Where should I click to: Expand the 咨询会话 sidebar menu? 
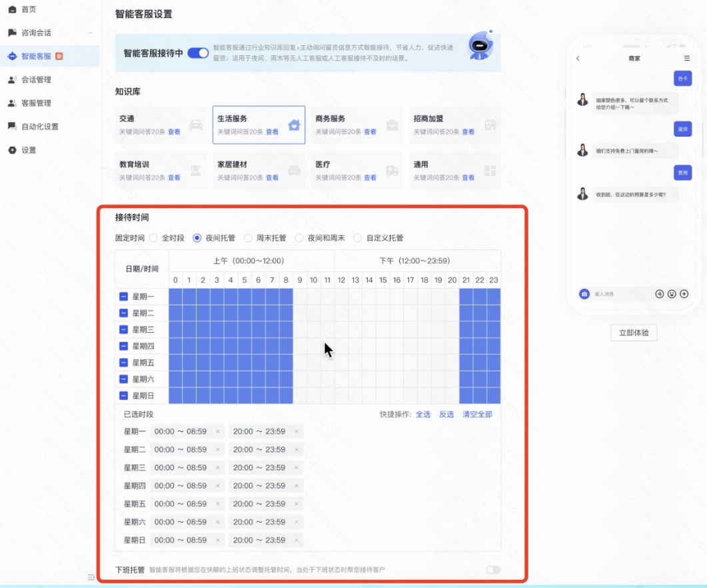(90, 33)
